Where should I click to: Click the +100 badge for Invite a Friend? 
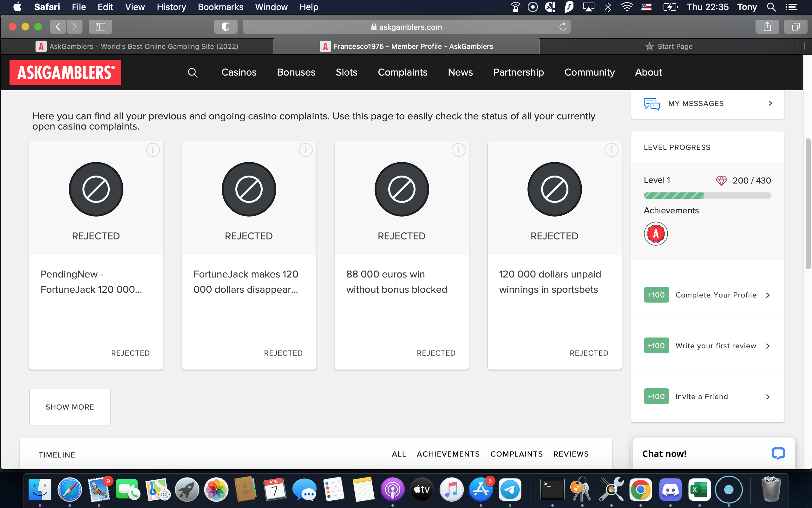pyautogui.click(x=656, y=397)
